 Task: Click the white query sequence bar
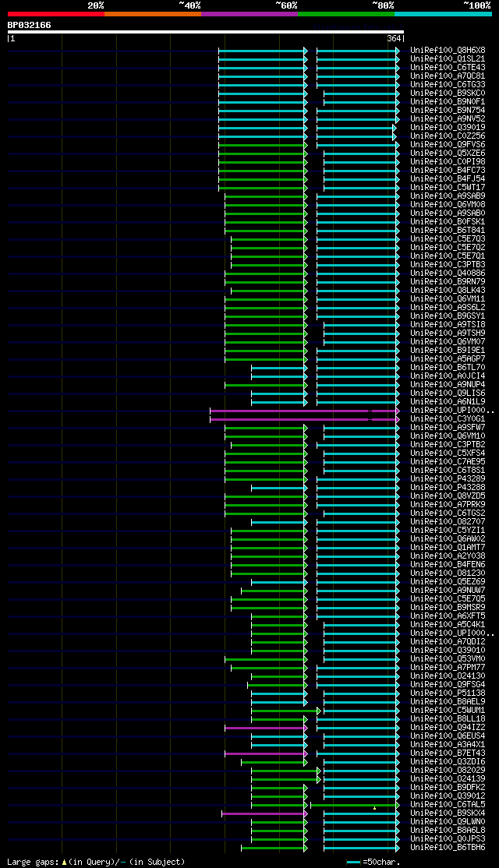click(206, 31)
